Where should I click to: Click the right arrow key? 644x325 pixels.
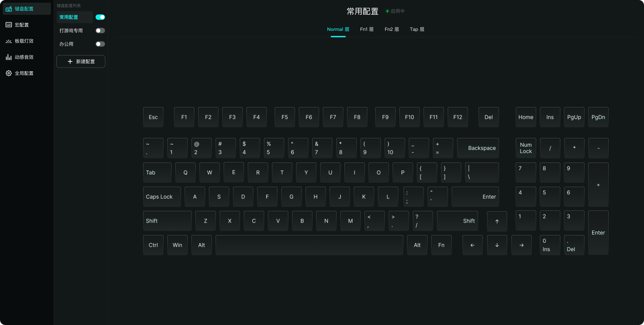click(x=521, y=245)
